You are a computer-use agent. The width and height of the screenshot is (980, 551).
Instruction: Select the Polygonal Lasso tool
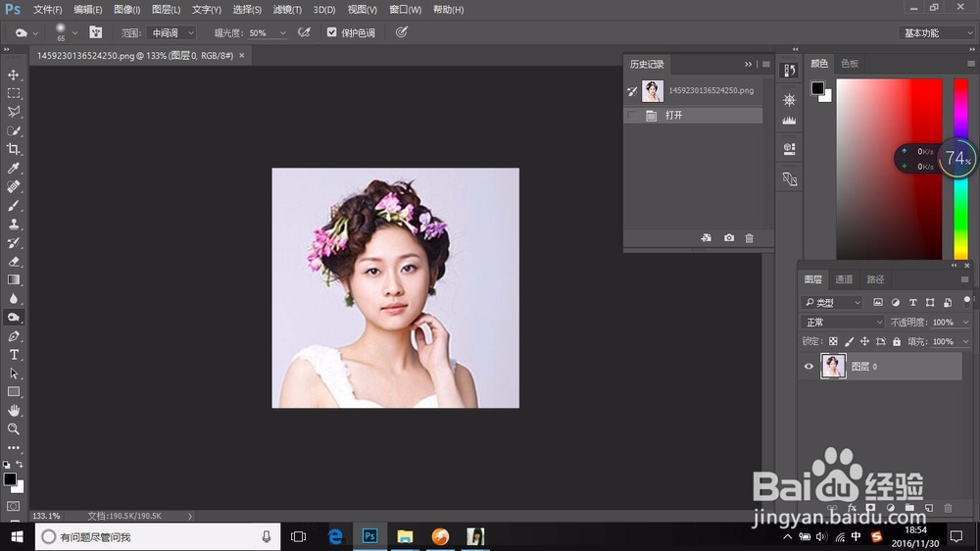click(x=13, y=112)
